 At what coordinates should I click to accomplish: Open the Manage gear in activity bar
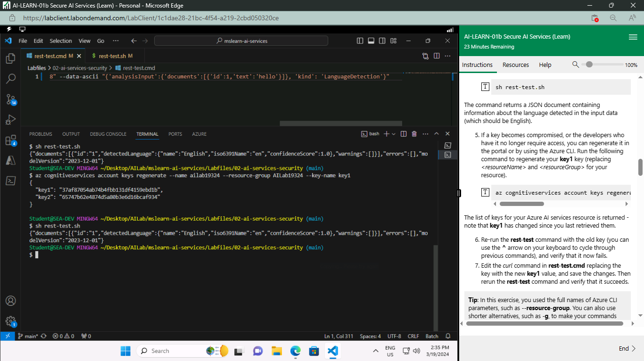pos(10,321)
